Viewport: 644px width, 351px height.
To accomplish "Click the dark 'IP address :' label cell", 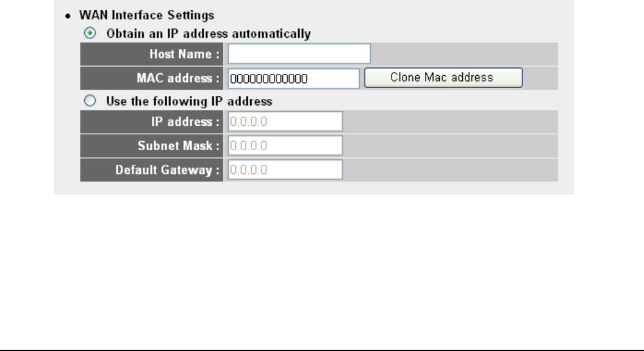I will (152, 121).
